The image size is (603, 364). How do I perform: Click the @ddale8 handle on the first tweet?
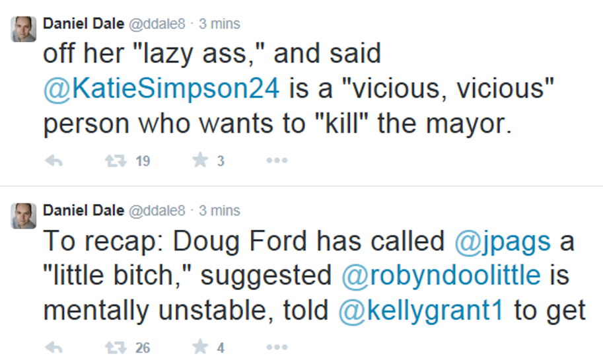tap(156, 24)
